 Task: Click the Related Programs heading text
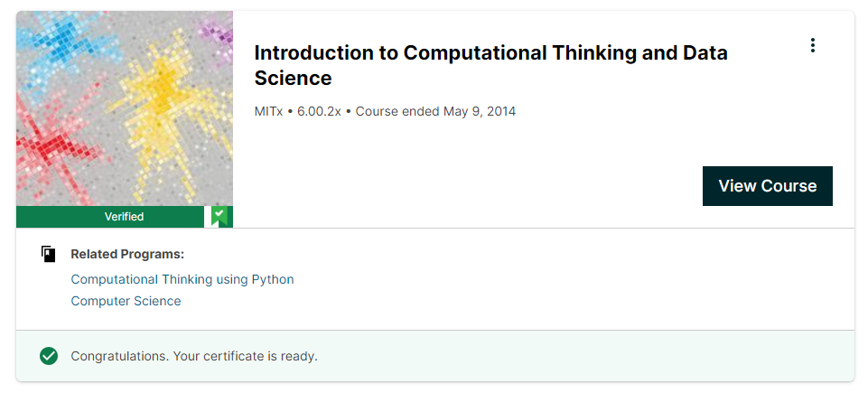[x=127, y=254]
